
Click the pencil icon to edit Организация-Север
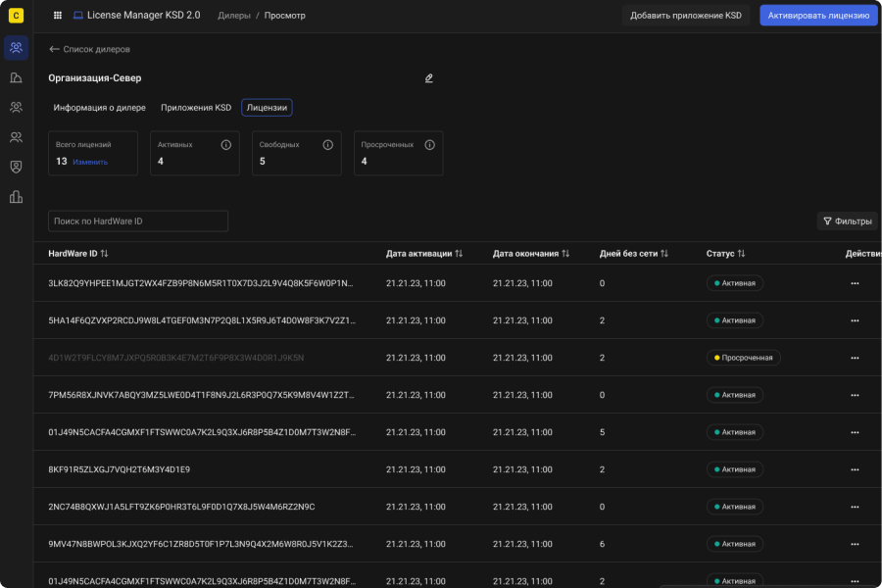[429, 78]
